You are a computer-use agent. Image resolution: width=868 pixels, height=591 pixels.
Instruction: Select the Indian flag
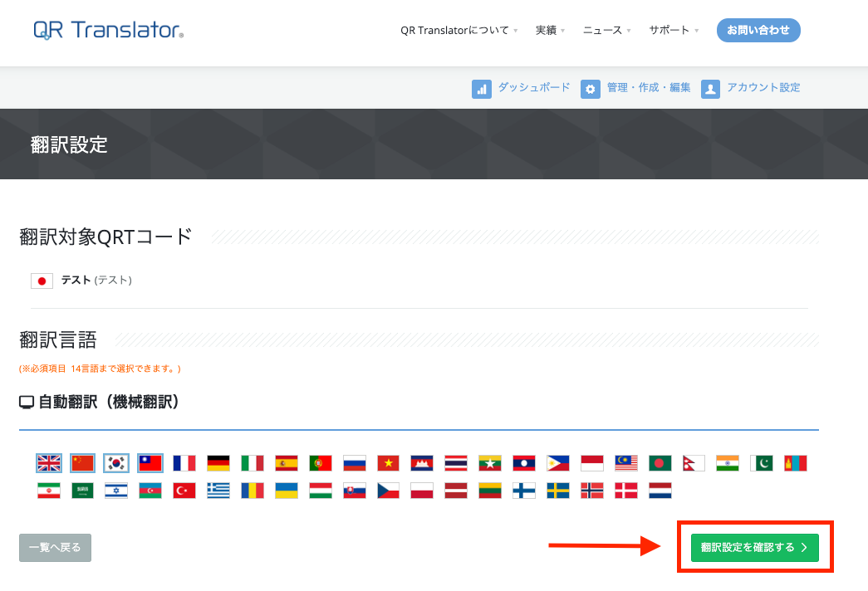[x=728, y=463]
